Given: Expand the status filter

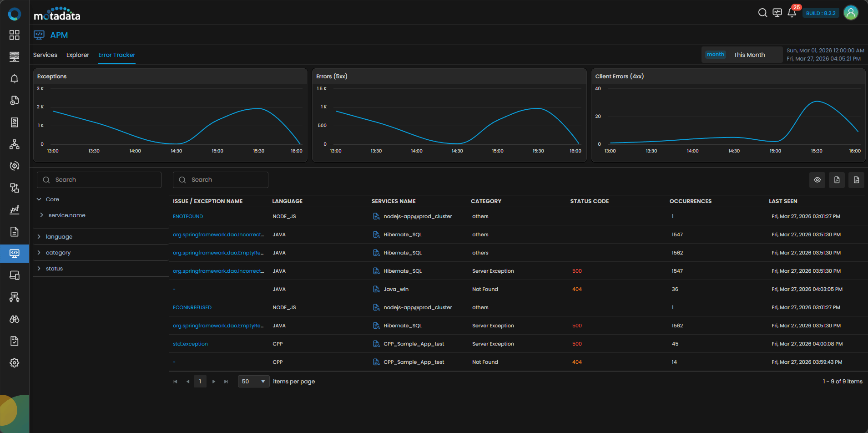Looking at the screenshot, I should click(x=39, y=269).
